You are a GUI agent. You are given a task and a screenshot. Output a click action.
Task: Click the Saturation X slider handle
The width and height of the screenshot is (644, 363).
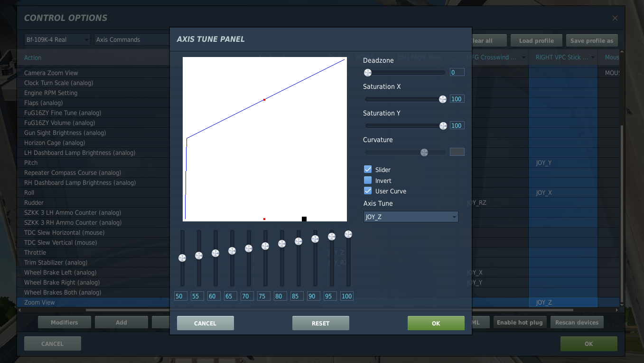coord(443,99)
